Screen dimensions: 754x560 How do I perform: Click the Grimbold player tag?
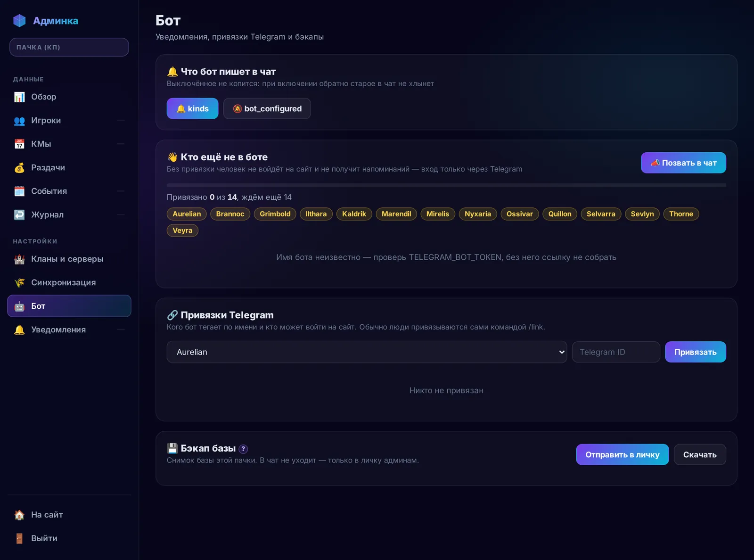pyautogui.click(x=275, y=214)
